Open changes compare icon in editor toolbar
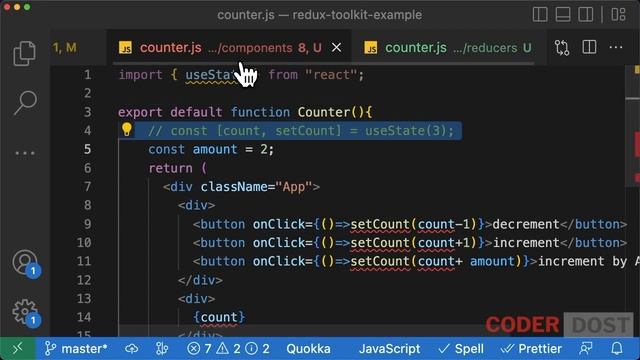Image resolution: width=640 pixels, height=360 pixels. (562, 48)
